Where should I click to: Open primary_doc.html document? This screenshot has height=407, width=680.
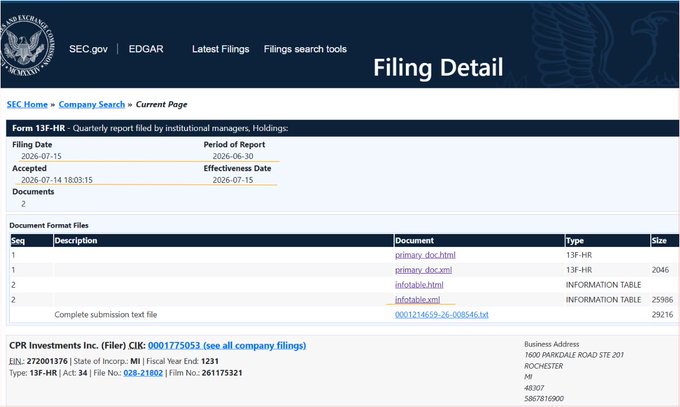click(x=425, y=255)
